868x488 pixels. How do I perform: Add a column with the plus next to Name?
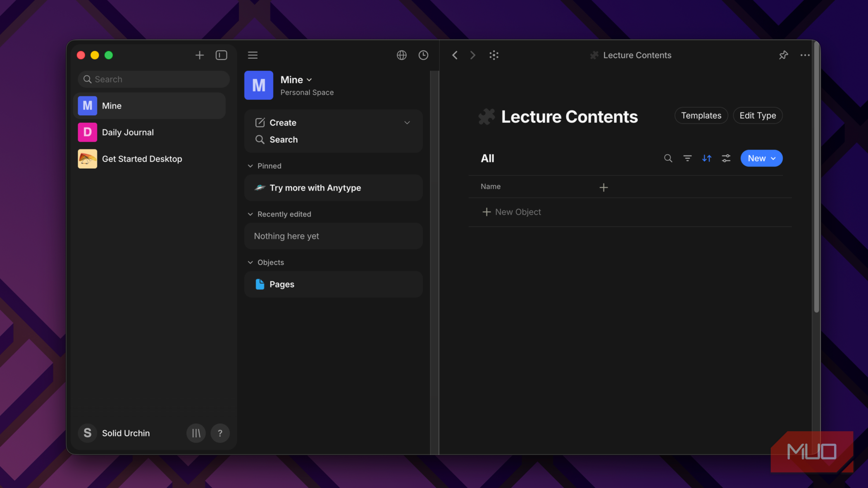[603, 187]
